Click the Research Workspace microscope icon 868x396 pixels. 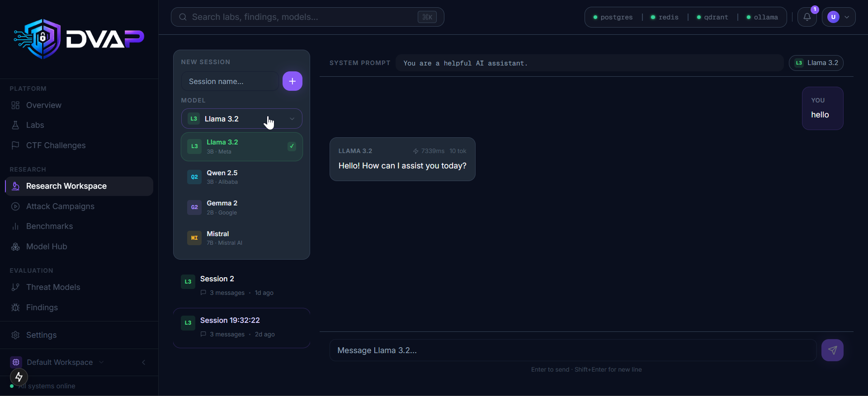(15, 186)
